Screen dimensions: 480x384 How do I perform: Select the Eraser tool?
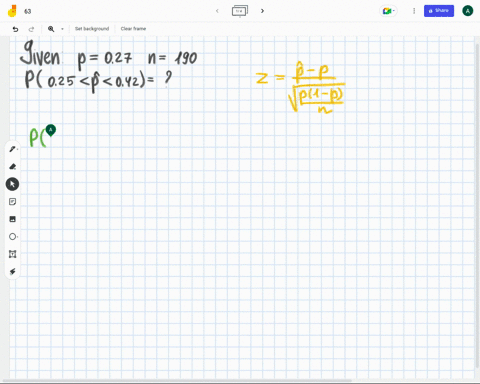pyautogui.click(x=13, y=167)
